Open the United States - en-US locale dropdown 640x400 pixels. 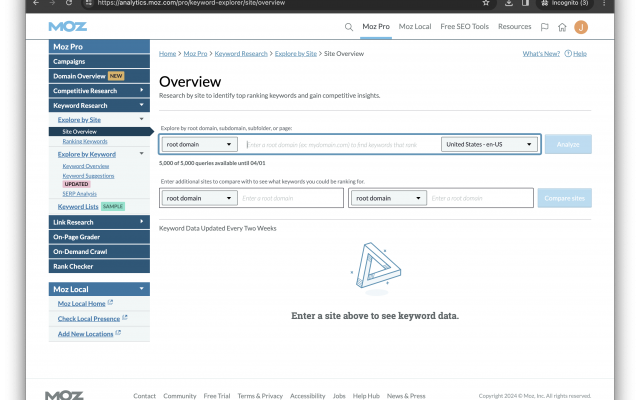coord(489,144)
